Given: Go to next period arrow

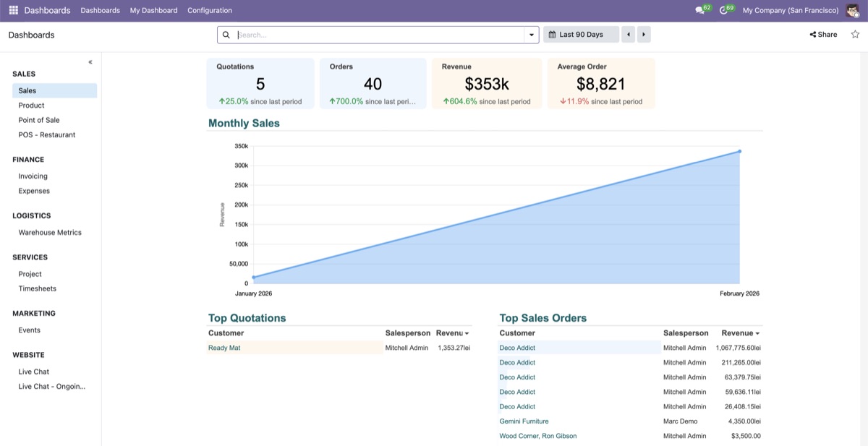Looking at the screenshot, I should (x=643, y=35).
